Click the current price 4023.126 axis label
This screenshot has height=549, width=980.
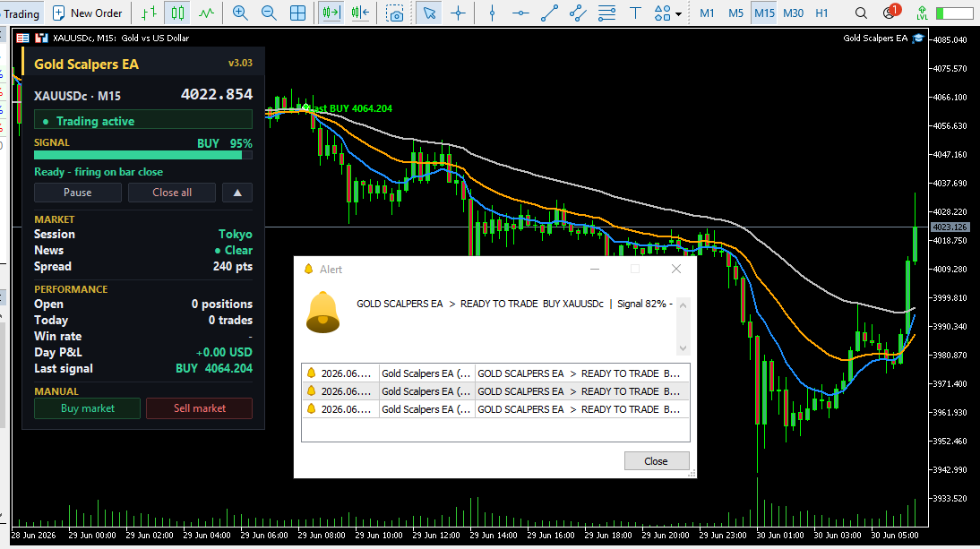(x=950, y=227)
